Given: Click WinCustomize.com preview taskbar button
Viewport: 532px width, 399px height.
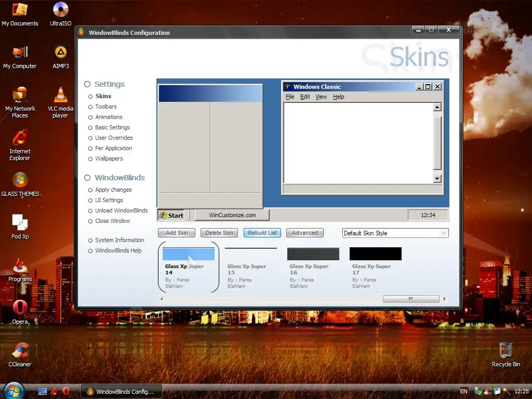Looking at the screenshot, I should coord(232,215).
